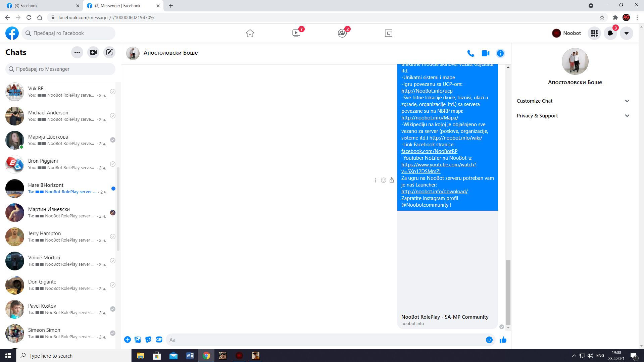
Task: Attach a photo or file
Action: tap(138, 340)
